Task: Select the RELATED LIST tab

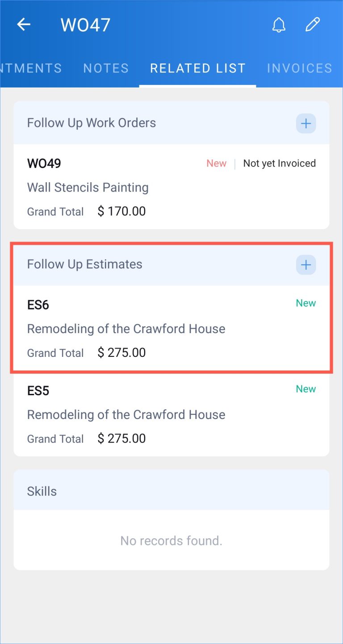Action: click(198, 68)
